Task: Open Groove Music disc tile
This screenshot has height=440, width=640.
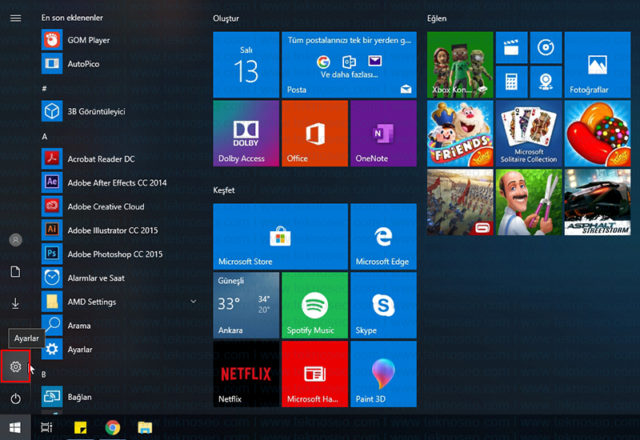Action: point(546,48)
